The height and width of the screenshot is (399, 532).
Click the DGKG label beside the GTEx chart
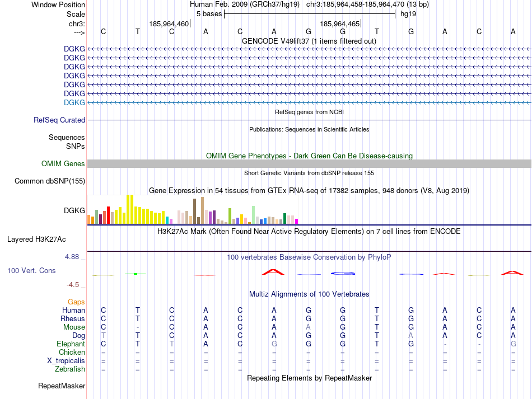74,210
